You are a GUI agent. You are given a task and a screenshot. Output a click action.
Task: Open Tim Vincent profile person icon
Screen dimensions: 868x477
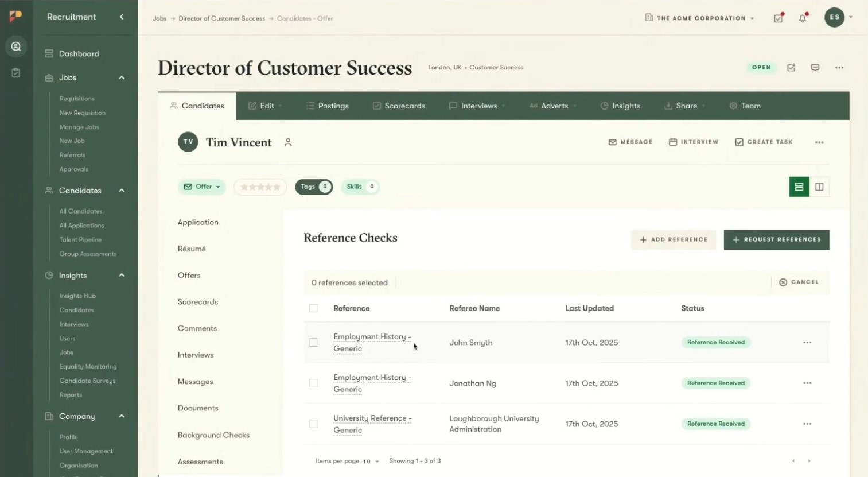click(x=288, y=142)
